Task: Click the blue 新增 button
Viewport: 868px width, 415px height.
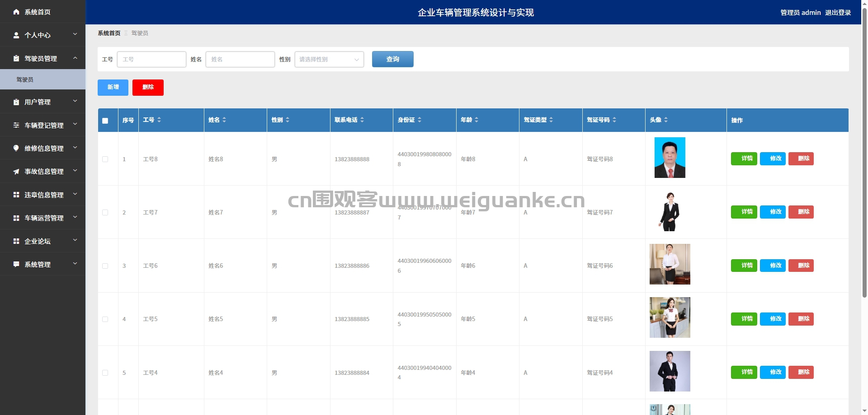Action: (x=113, y=87)
